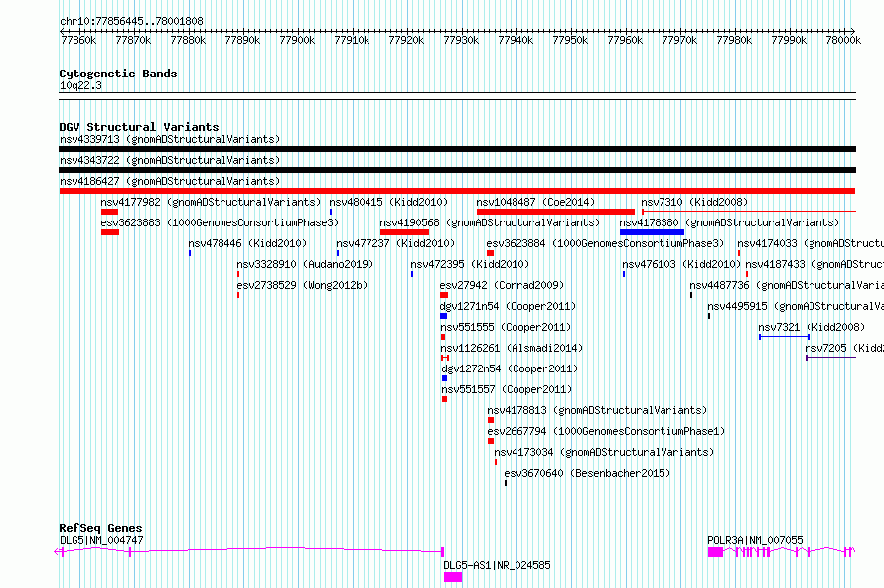The image size is (884, 588).
Task: Open the esv3623883 1000Genomes variant label
Action: 220,222
